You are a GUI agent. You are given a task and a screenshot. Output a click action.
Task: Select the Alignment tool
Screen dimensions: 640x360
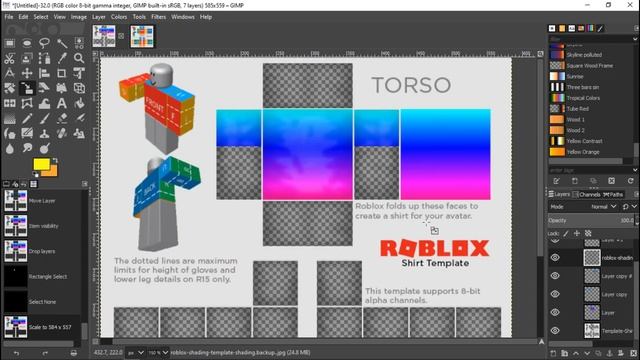[x=44, y=73]
